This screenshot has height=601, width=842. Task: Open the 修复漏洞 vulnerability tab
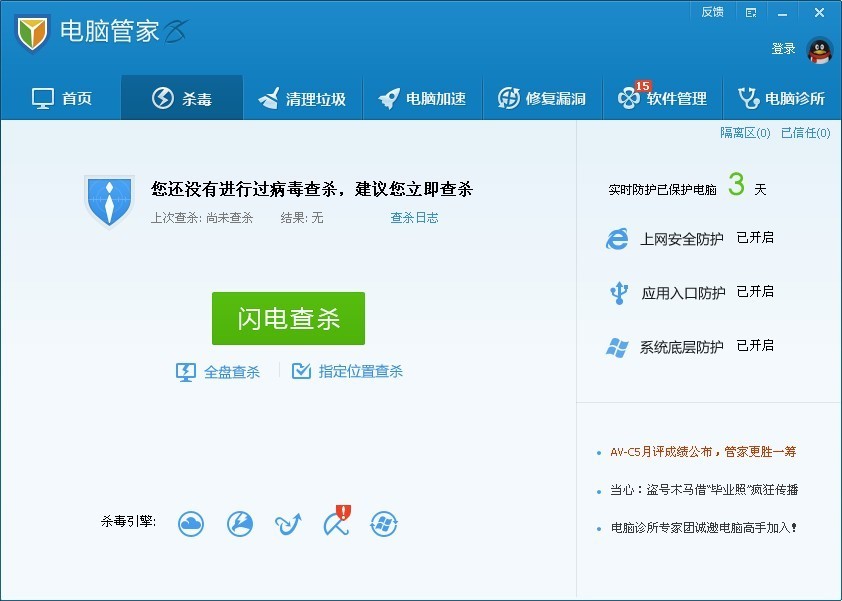[x=542, y=98]
